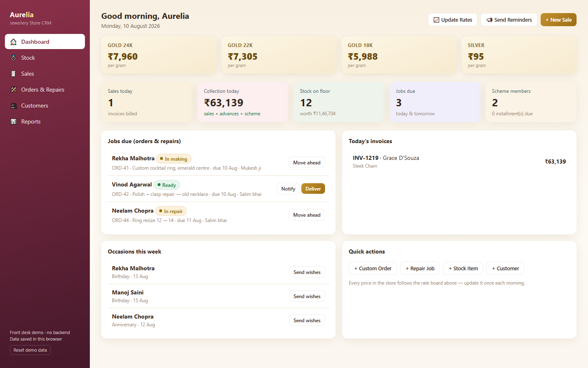
Task: Click the Sleek Chain item text
Action: coord(365,166)
